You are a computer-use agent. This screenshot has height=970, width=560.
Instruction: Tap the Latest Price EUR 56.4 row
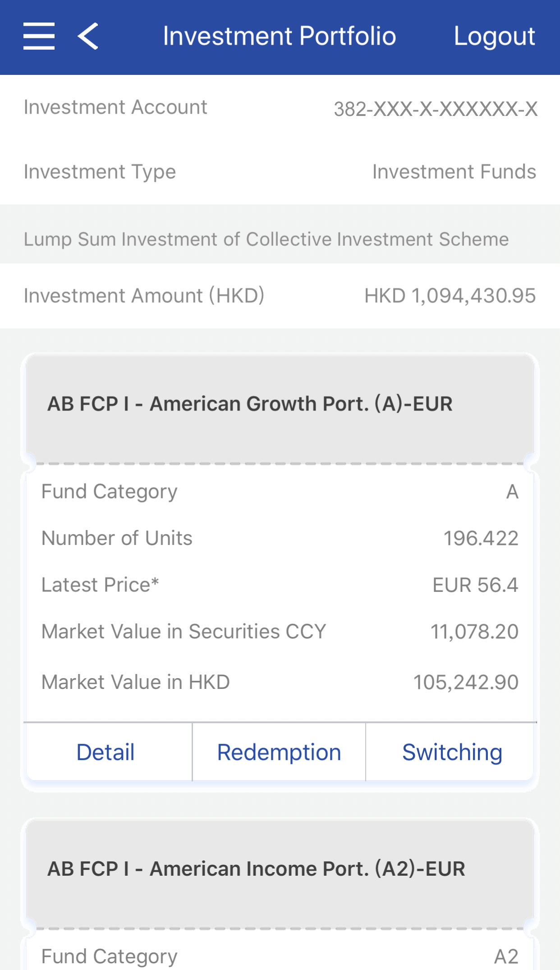click(x=280, y=585)
